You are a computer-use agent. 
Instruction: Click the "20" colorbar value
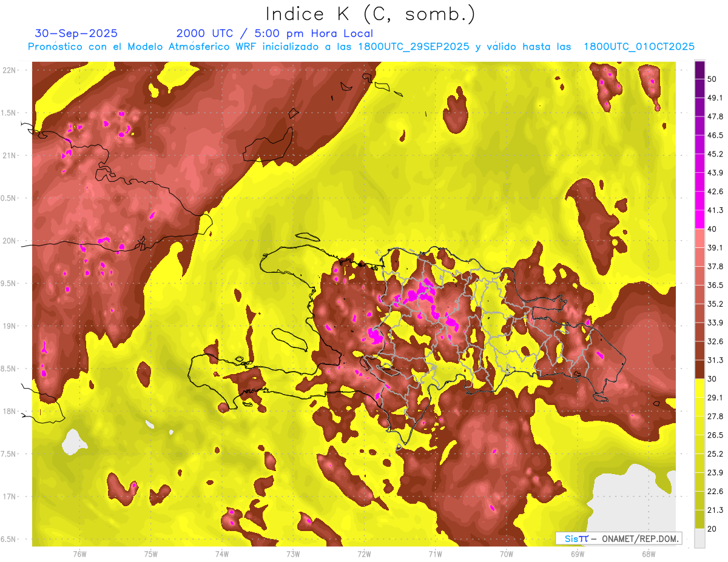tap(713, 529)
